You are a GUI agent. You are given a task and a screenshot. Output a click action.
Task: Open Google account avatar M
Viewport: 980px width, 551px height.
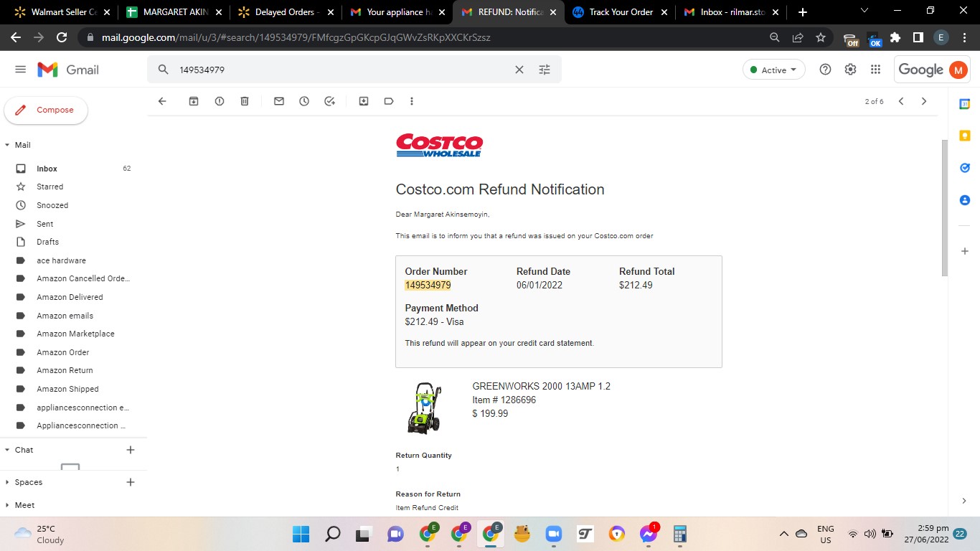958,70
